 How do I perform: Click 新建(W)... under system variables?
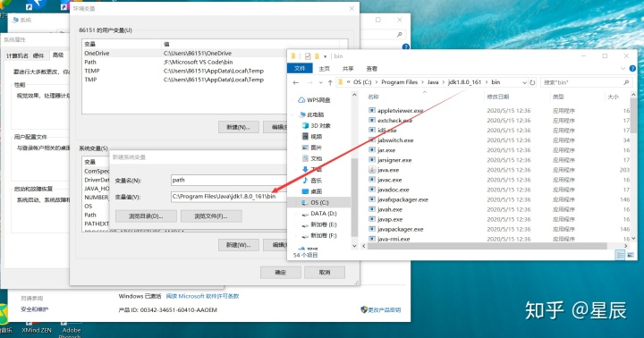tap(239, 245)
